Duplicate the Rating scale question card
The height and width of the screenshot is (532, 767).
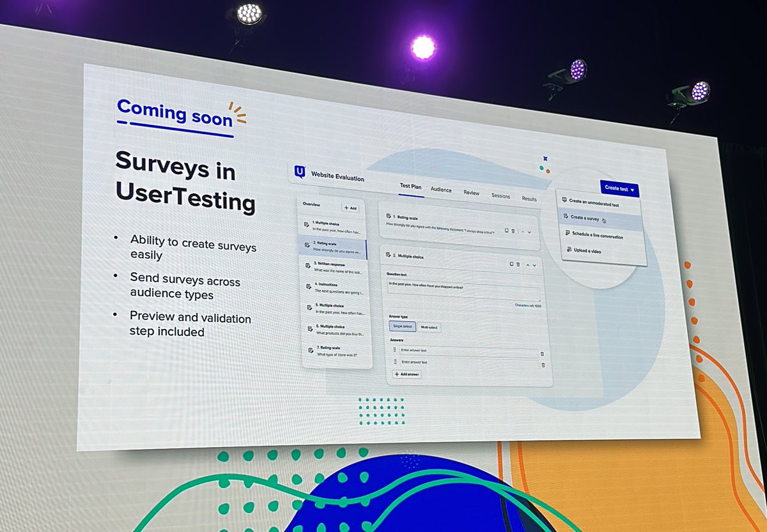point(507,231)
